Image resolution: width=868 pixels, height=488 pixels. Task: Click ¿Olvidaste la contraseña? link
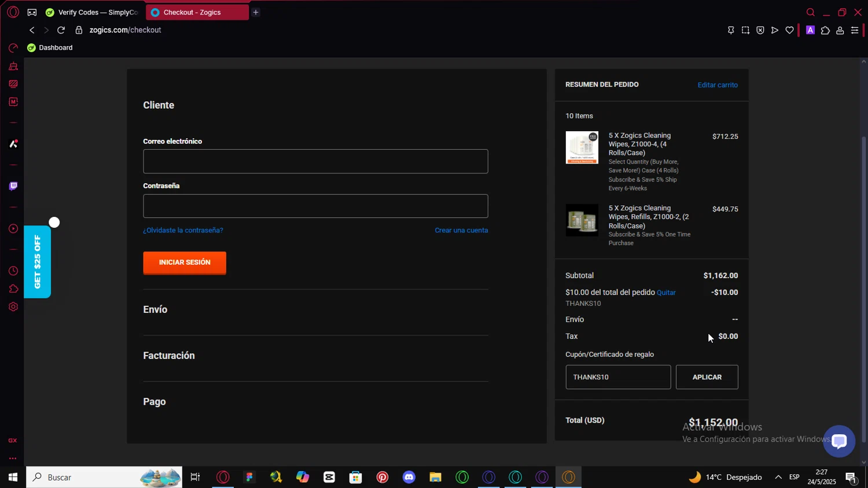(x=183, y=230)
